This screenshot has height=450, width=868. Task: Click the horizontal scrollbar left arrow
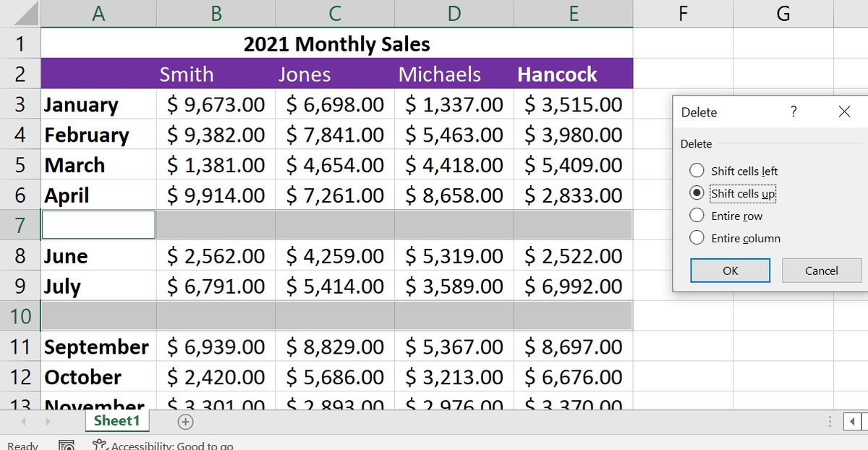coord(851,421)
